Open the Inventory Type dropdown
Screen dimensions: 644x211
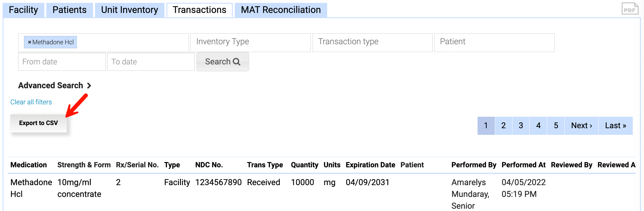click(250, 42)
